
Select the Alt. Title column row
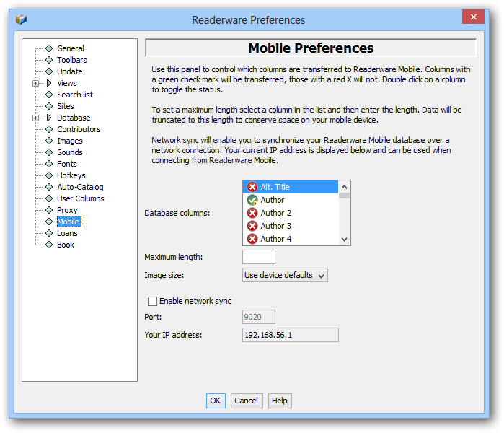click(291, 187)
